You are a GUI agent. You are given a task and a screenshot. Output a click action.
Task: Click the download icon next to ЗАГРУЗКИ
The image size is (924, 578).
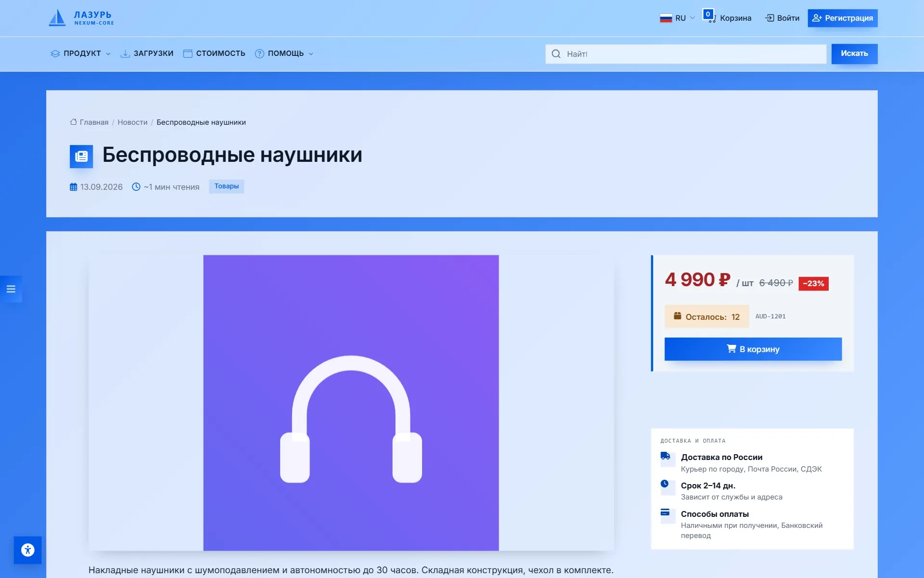click(x=125, y=53)
